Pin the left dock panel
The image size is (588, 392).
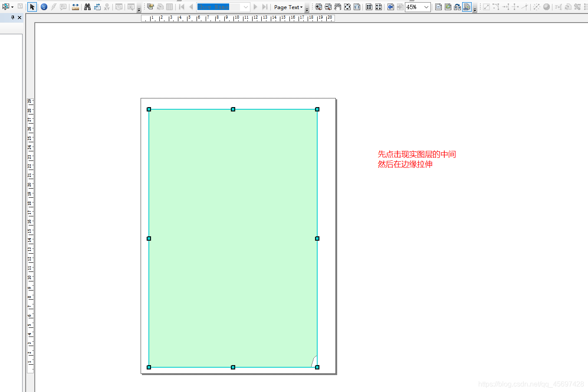[13, 17]
